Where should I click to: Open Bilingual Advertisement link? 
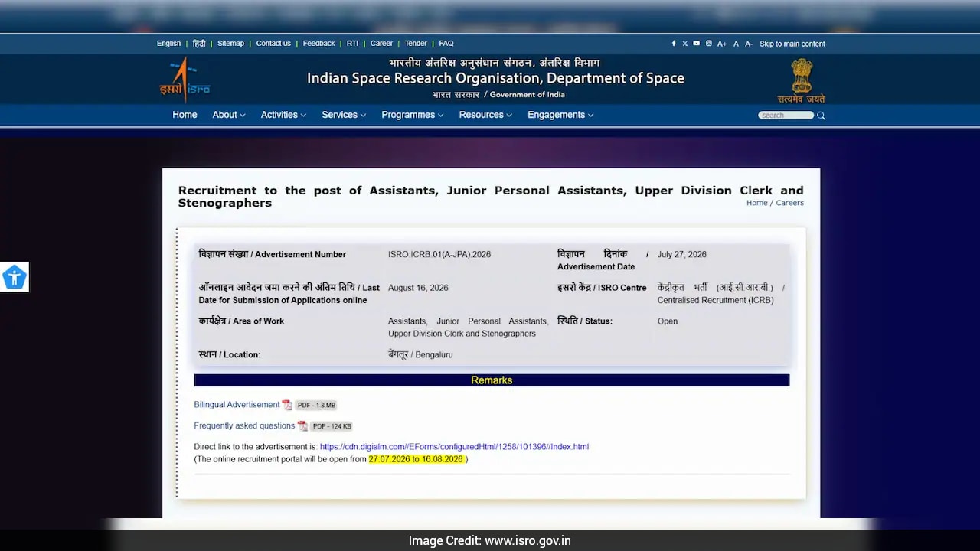237,405
